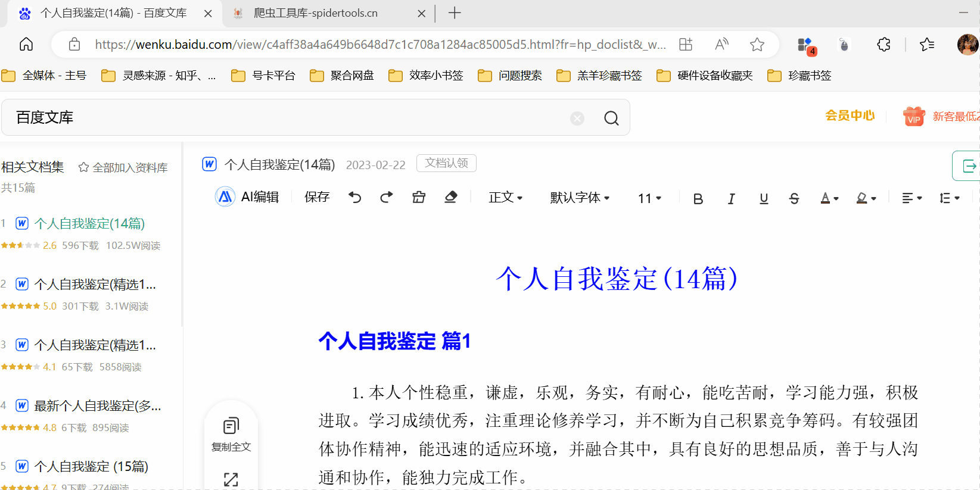Select the format painter brush icon
980x490 pixels.
419,197
